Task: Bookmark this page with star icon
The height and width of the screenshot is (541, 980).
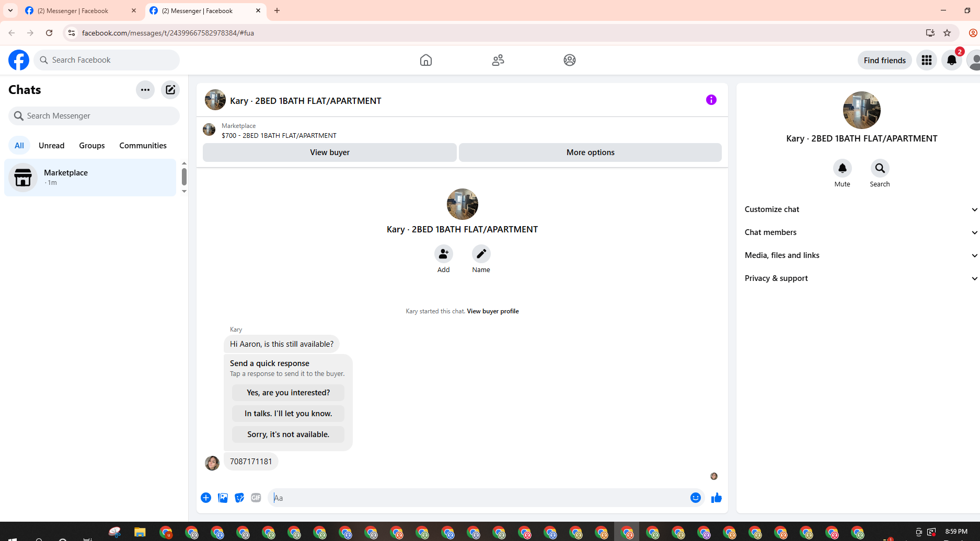Action: [947, 33]
